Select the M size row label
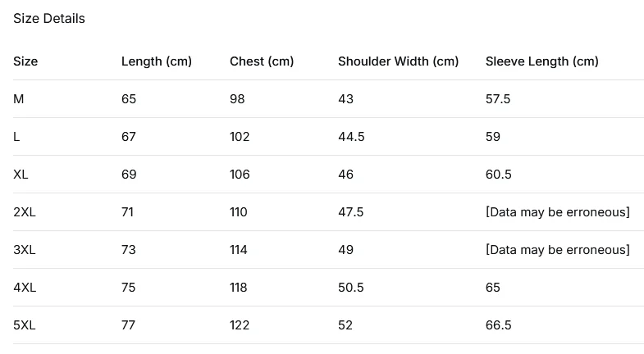Viewport: 644px width, 354px height. [19, 99]
